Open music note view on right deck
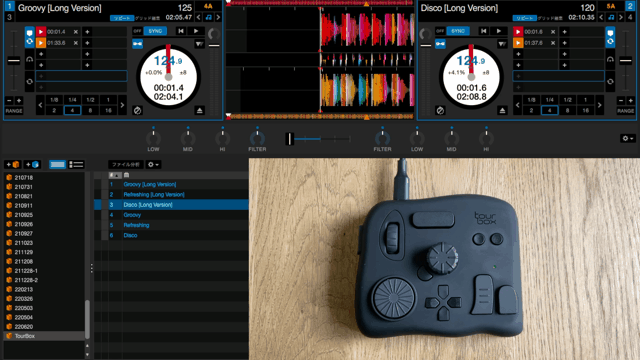Viewport: 640px width, 360px height. [x=611, y=17]
